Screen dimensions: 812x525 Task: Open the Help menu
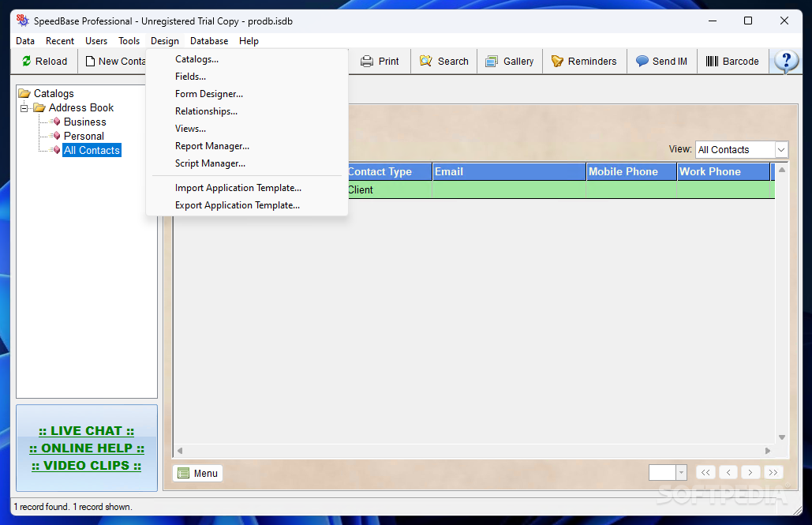(249, 41)
